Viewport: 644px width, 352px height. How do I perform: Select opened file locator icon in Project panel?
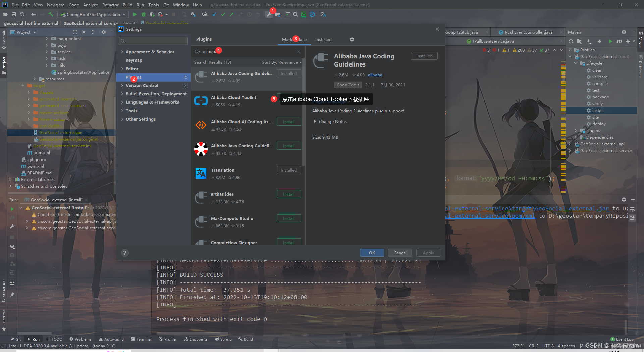(75, 32)
